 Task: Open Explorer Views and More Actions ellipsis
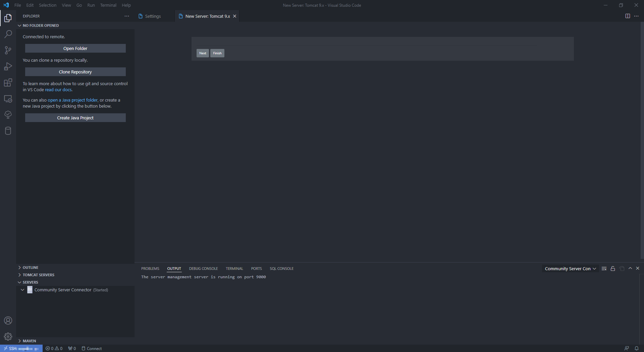click(x=127, y=16)
